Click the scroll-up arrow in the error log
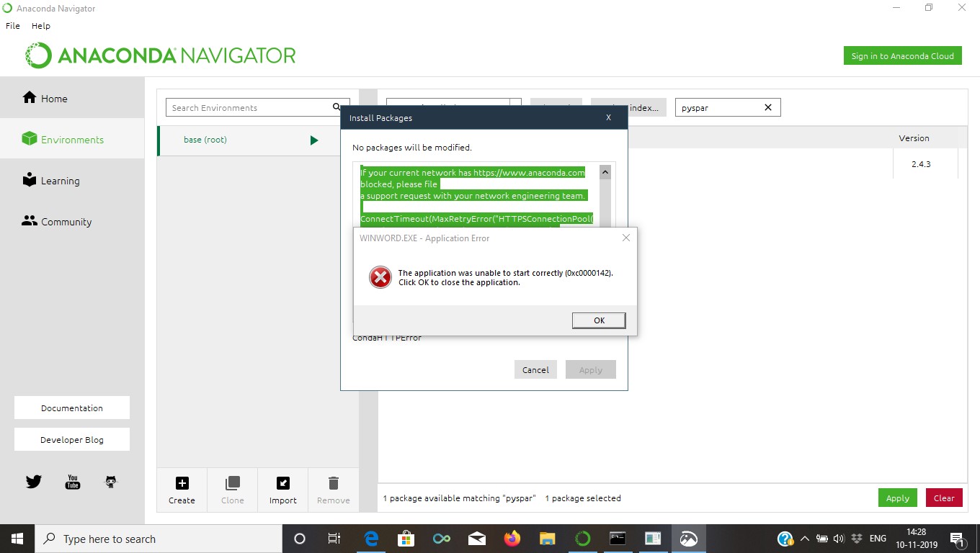Image resolution: width=980 pixels, height=553 pixels. click(x=605, y=172)
